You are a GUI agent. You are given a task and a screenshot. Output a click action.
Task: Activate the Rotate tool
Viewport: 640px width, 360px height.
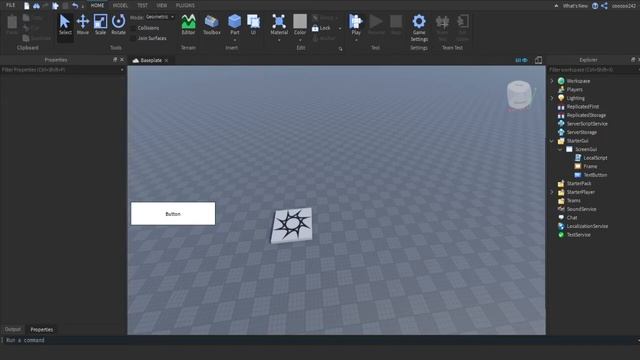click(118, 25)
